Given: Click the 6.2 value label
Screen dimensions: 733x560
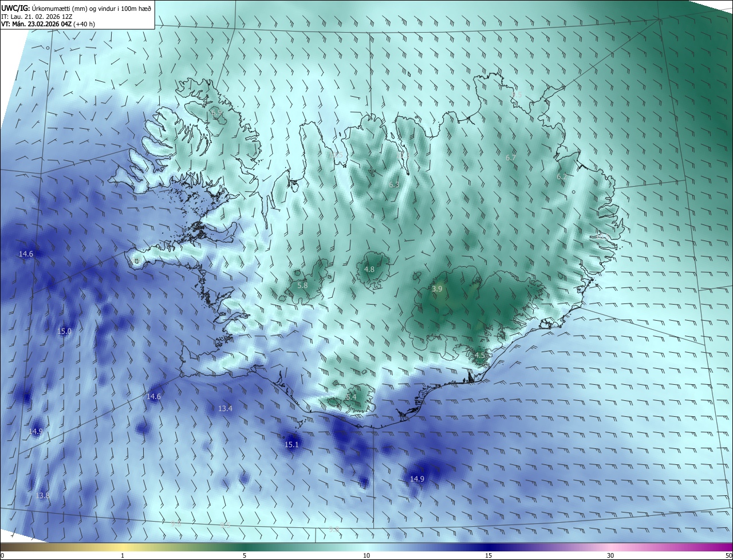Looking at the screenshot, I should click(x=562, y=177).
